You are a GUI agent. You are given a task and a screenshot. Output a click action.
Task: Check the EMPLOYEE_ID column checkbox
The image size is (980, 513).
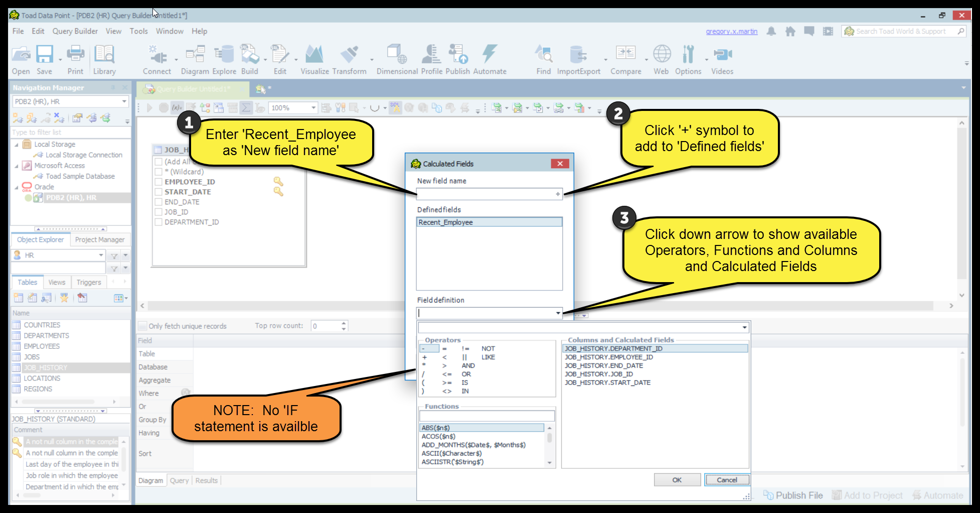pyautogui.click(x=158, y=182)
